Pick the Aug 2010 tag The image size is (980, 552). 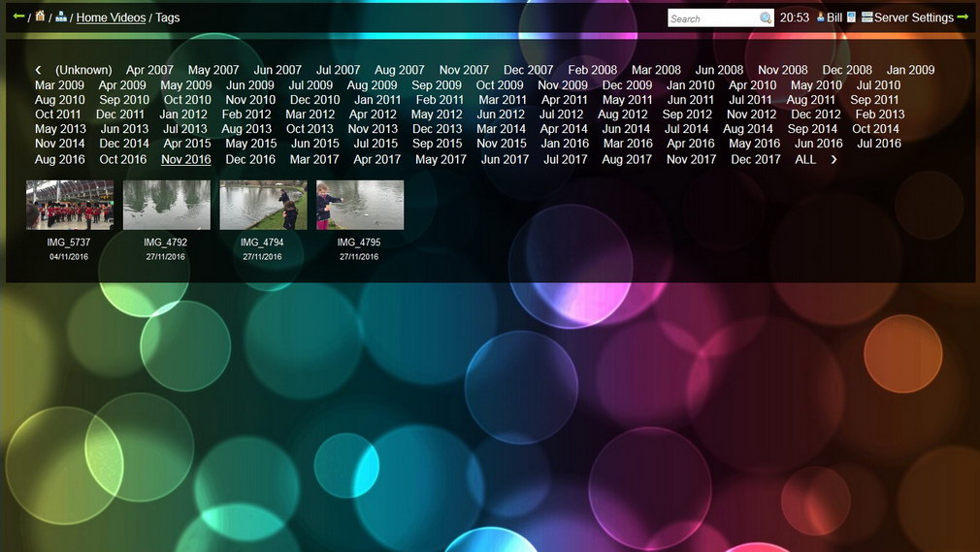pyautogui.click(x=59, y=99)
